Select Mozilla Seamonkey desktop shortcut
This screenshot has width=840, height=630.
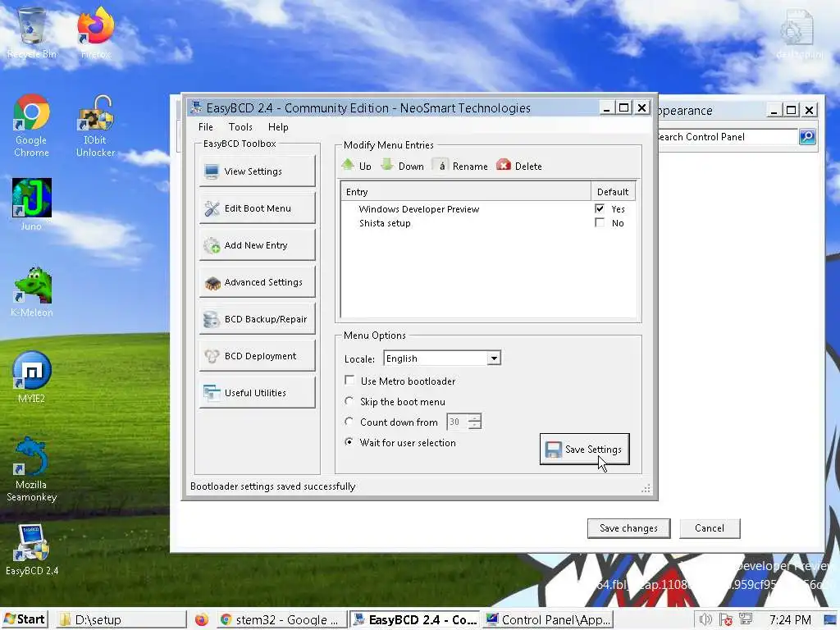click(32, 470)
